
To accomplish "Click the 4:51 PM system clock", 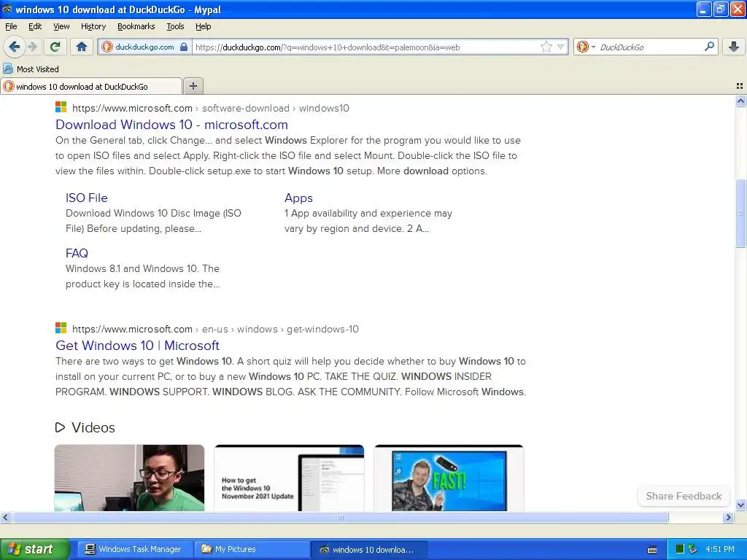I will [720, 549].
